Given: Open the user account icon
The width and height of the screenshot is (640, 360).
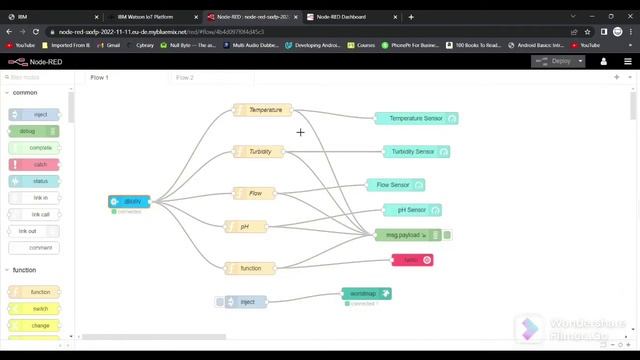Looking at the screenshot, I should pyautogui.click(x=603, y=62).
